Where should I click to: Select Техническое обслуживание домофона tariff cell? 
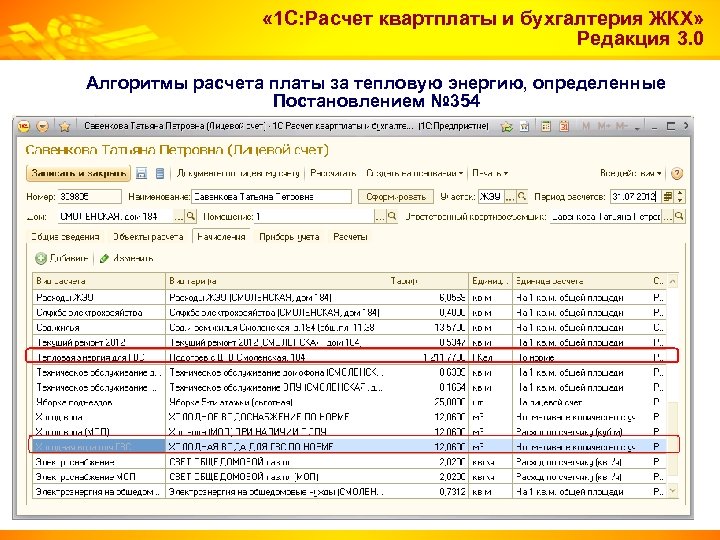pos(277,372)
